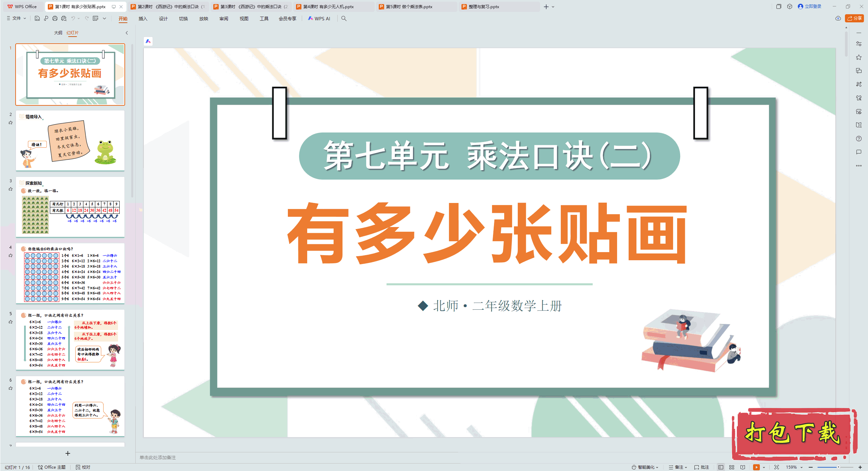Switch to normal view mode
This screenshot has width=868, height=471.
[x=721, y=467]
